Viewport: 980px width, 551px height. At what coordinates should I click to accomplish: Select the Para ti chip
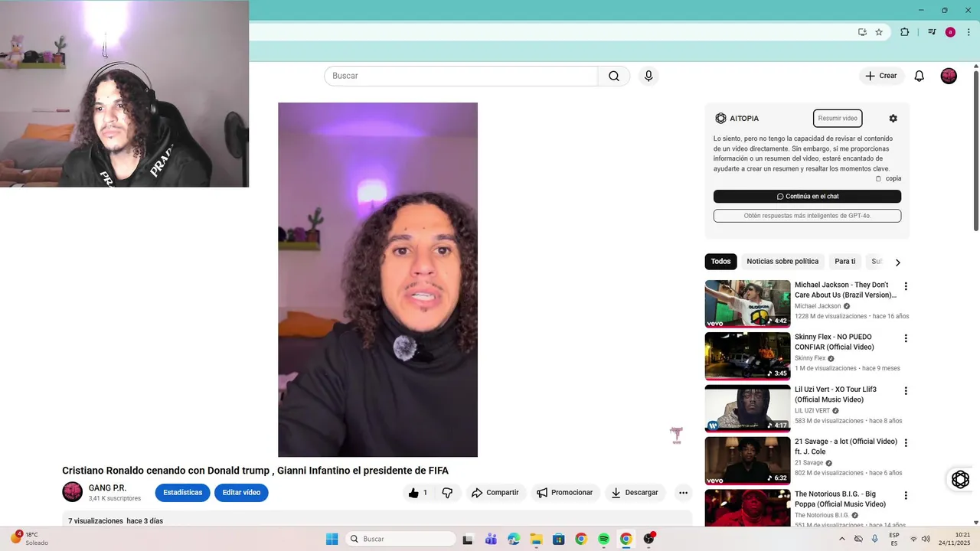click(845, 262)
